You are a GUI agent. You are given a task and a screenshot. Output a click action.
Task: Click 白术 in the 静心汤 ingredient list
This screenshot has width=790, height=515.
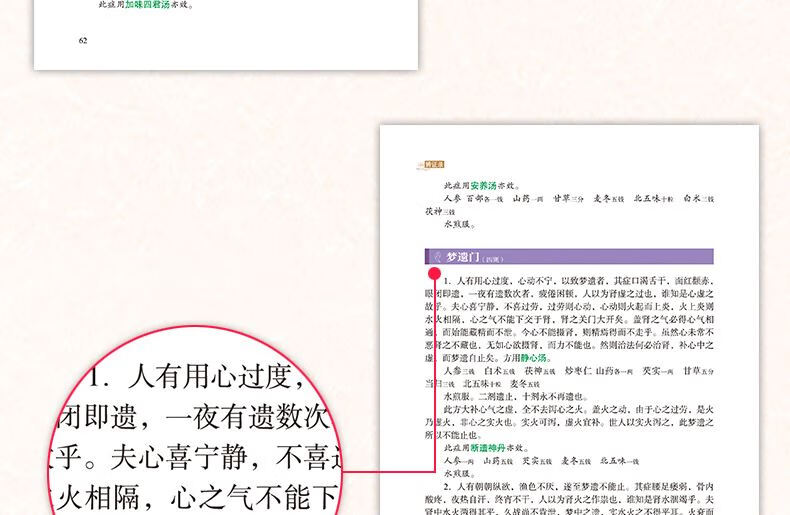tap(490, 370)
